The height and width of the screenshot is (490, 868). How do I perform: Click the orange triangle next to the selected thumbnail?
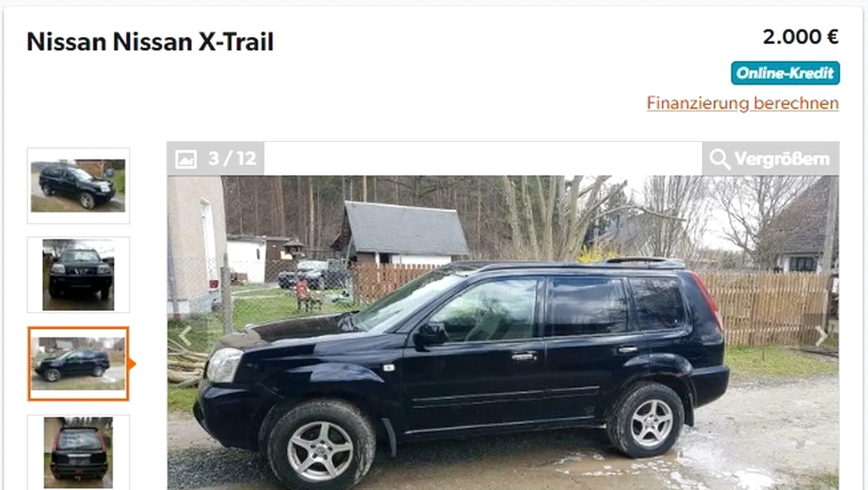click(132, 363)
